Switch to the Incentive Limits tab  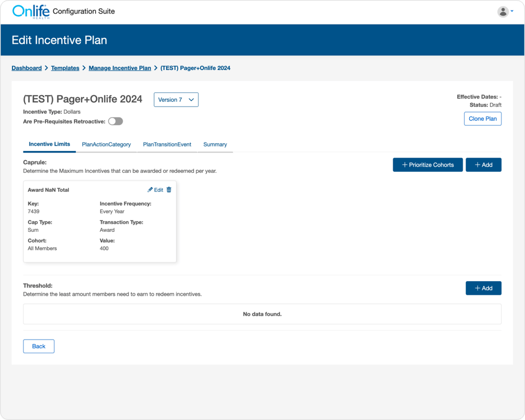50,144
